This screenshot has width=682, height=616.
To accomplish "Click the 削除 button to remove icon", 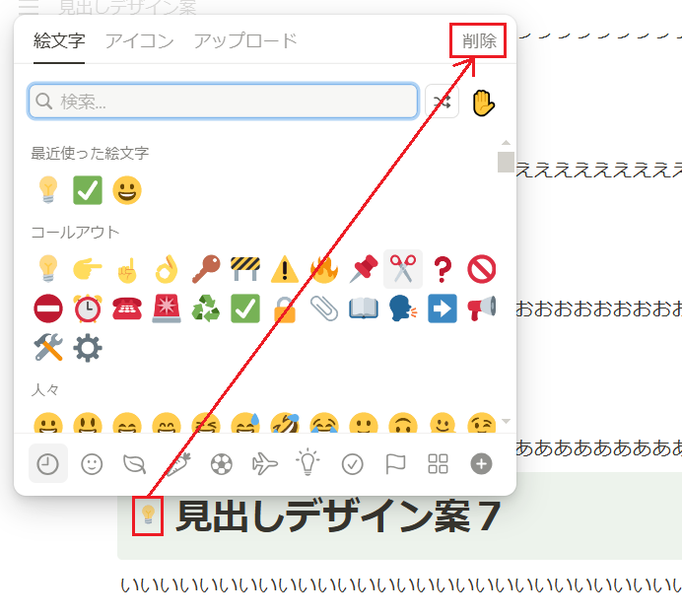I will coord(479,40).
